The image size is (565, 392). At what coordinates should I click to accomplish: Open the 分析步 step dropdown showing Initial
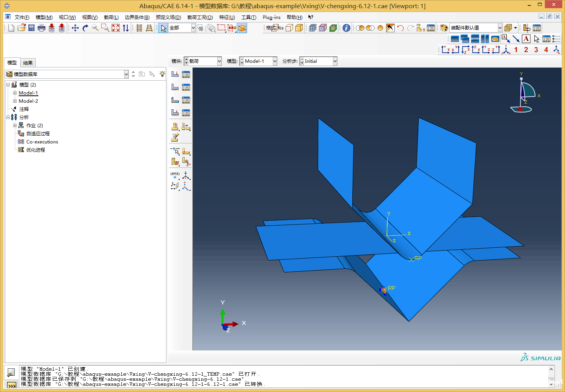coord(334,61)
